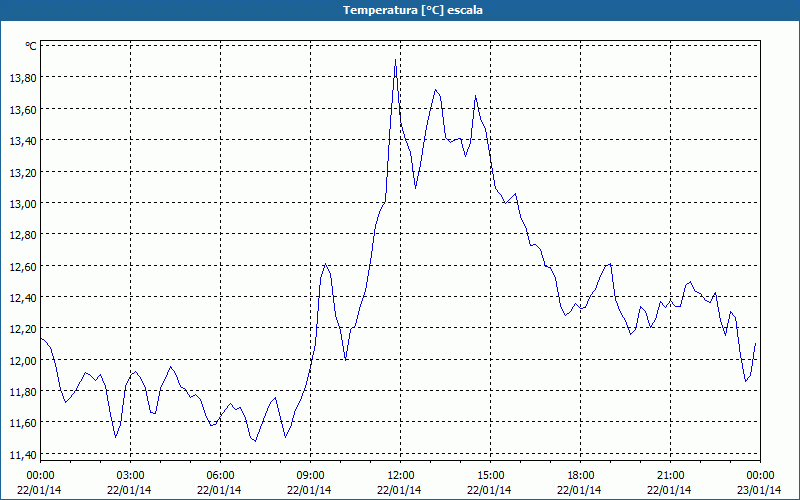Image resolution: width=800 pixels, height=500 pixels.
Task: Click the 12,80 y-axis label
Action: pos(22,235)
